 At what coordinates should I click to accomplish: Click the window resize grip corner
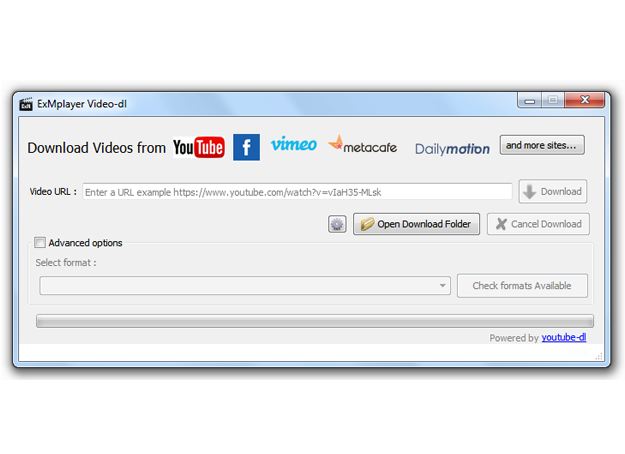tap(599, 356)
